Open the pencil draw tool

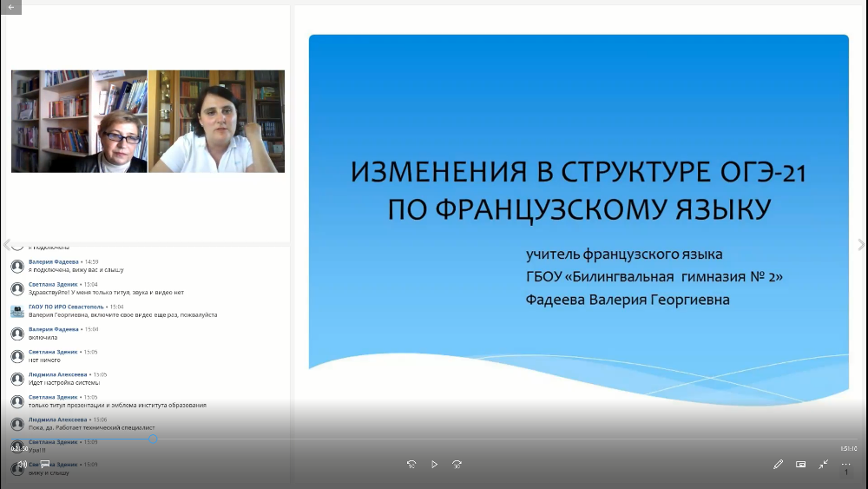(x=778, y=465)
